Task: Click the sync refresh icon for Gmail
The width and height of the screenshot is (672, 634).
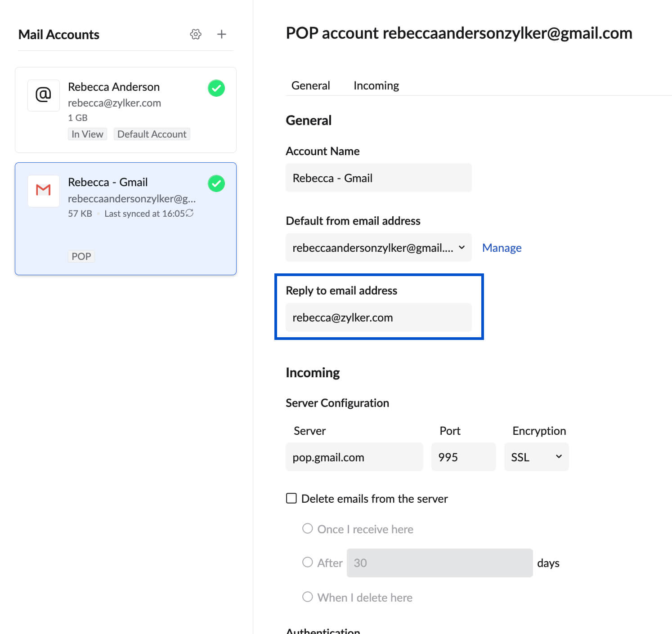Action: coord(190,213)
